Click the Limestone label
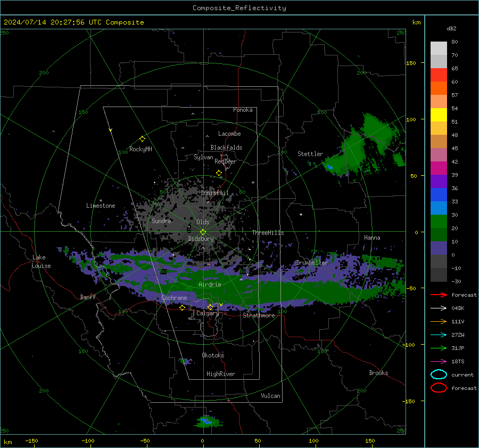The height and width of the screenshot is (448, 479). click(x=101, y=206)
